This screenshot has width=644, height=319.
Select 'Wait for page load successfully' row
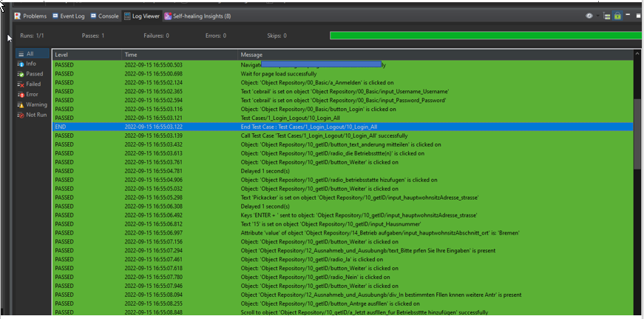point(343,74)
